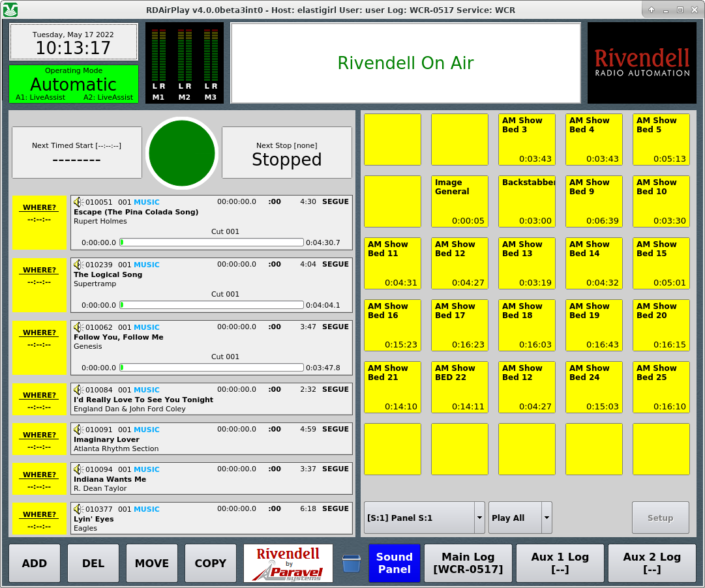Image resolution: width=705 pixels, height=588 pixels.
Task: Click the progress bar for The Logical Song
Action: [211, 304]
